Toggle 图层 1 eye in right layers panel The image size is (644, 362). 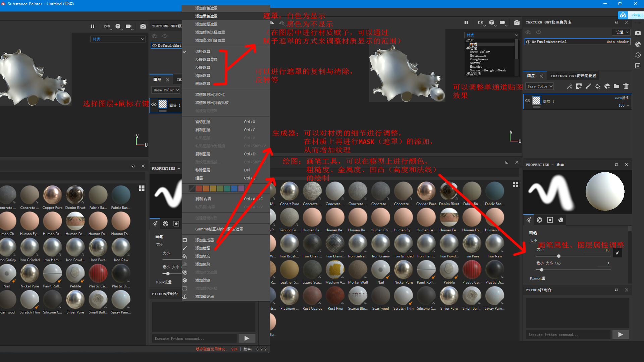pyautogui.click(x=528, y=101)
